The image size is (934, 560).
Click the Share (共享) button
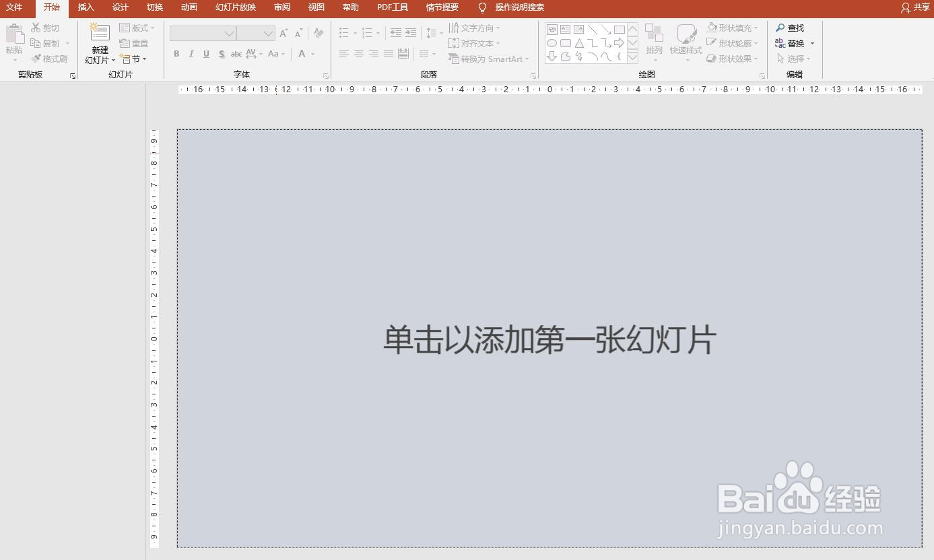(x=915, y=7)
